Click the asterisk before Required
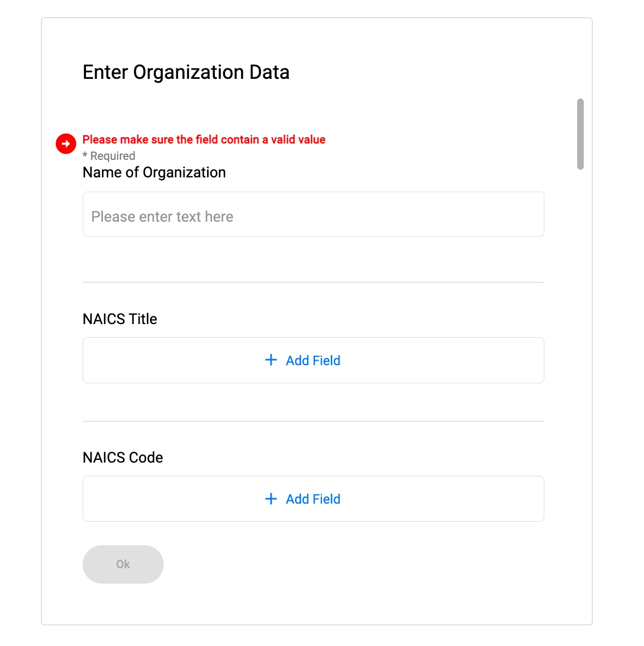Screen dimensions: 644x646 pos(85,155)
